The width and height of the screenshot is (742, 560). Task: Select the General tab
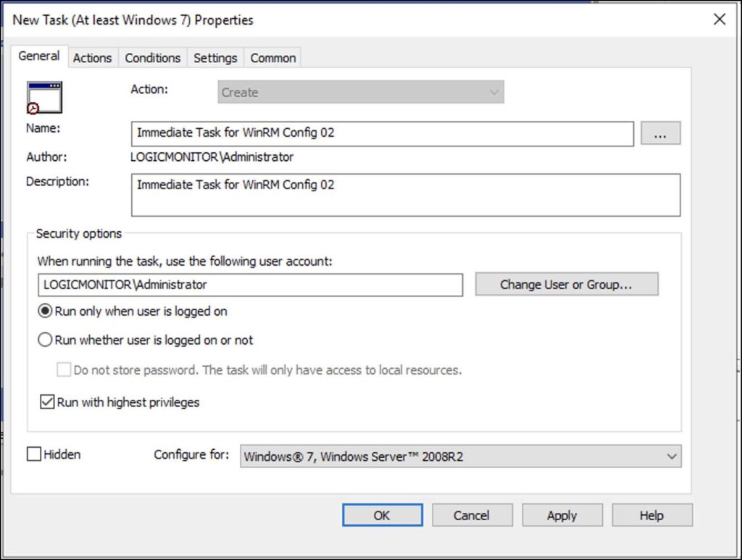(39, 56)
